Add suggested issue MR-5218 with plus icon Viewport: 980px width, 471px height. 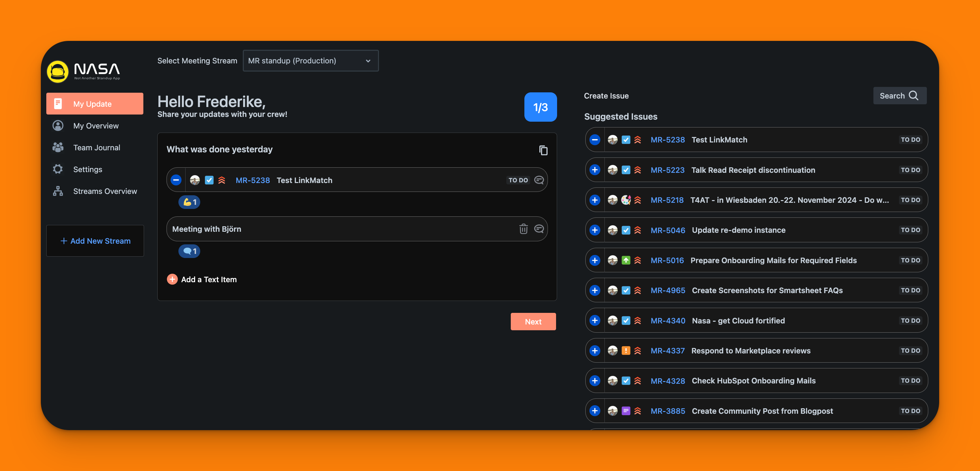(595, 200)
